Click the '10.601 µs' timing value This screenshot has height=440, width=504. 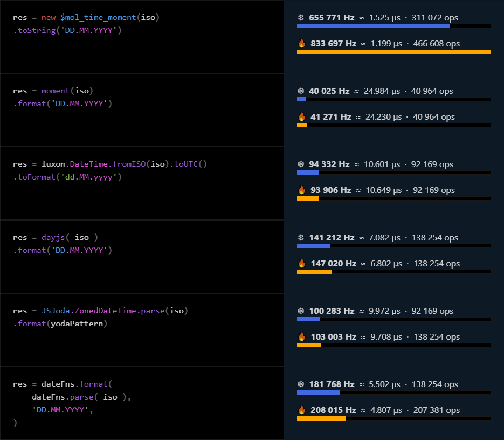point(382,164)
